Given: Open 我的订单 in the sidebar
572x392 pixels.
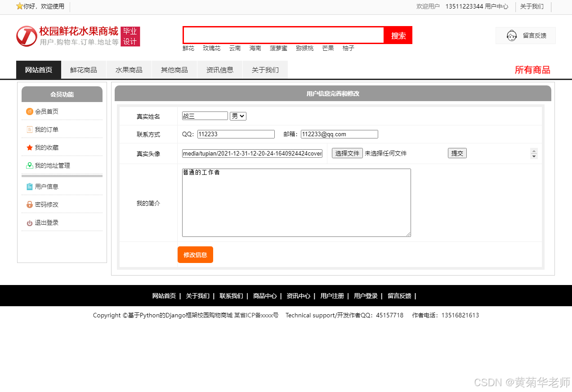Looking at the screenshot, I should pos(47,129).
